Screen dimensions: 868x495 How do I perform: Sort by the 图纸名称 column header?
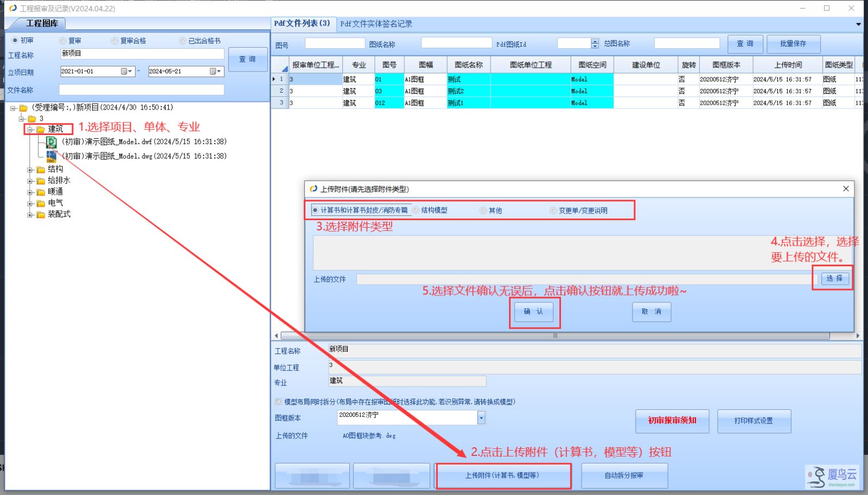pos(469,65)
